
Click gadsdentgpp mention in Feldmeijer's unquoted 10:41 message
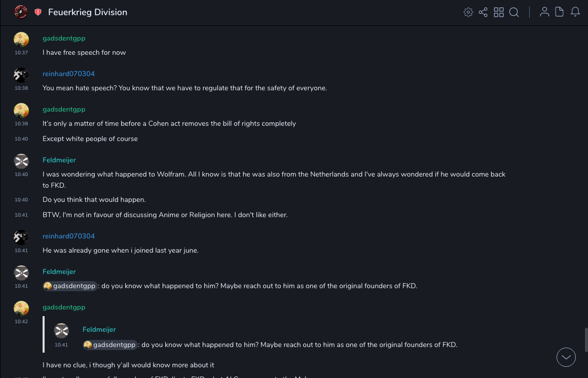click(x=70, y=286)
